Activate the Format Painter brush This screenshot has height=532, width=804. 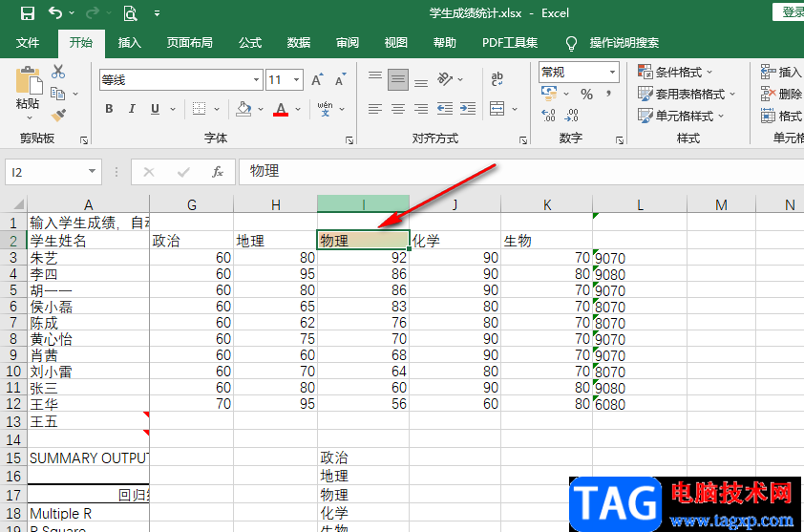pyautogui.click(x=58, y=116)
